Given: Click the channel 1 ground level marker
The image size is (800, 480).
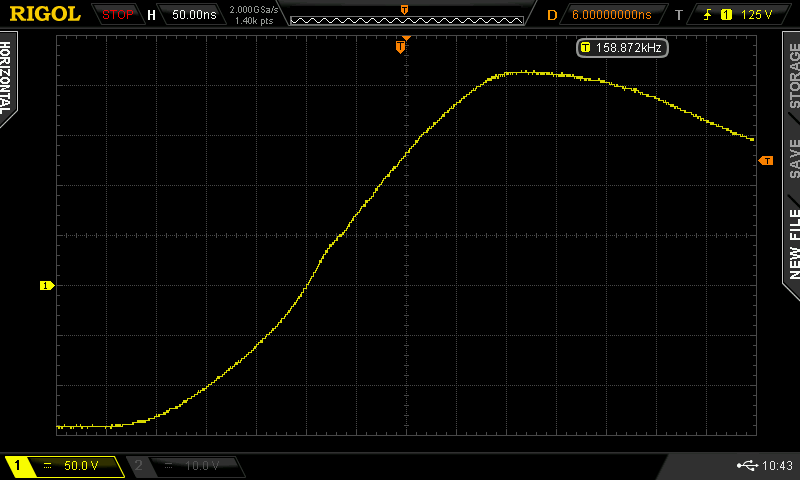Looking at the screenshot, I should point(45,286).
